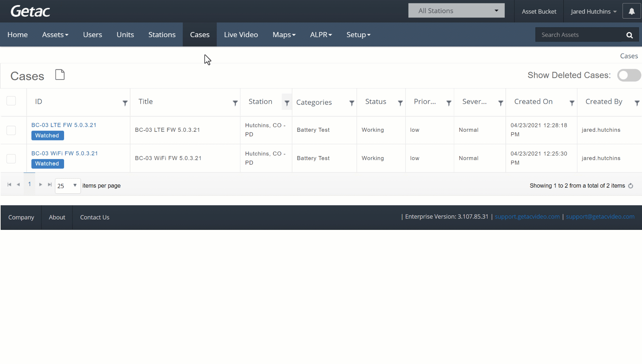Open the Company footer link

[21, 217]
